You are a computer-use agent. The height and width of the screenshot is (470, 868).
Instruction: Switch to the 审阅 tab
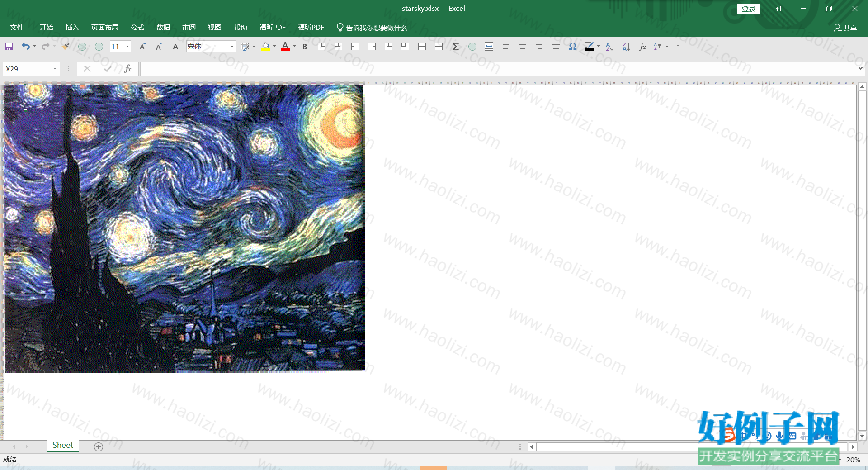click(189, 28)
